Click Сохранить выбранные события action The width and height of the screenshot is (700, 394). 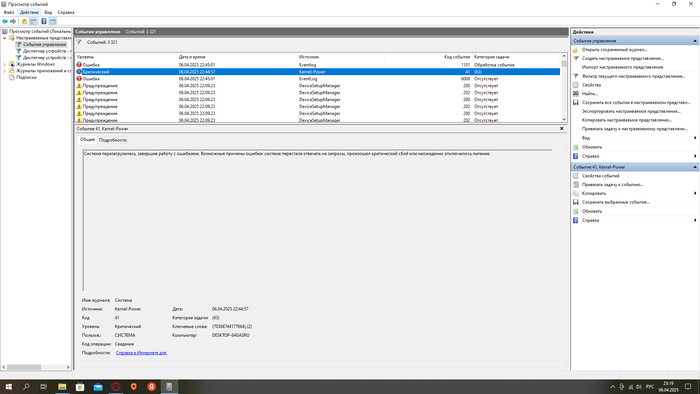[616, 202]
